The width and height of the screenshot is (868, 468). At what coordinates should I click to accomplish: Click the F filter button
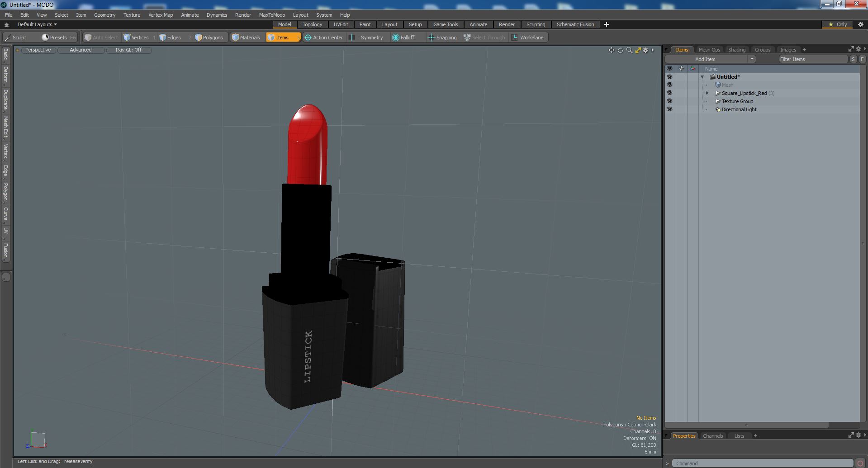click(x=862, y=59)
